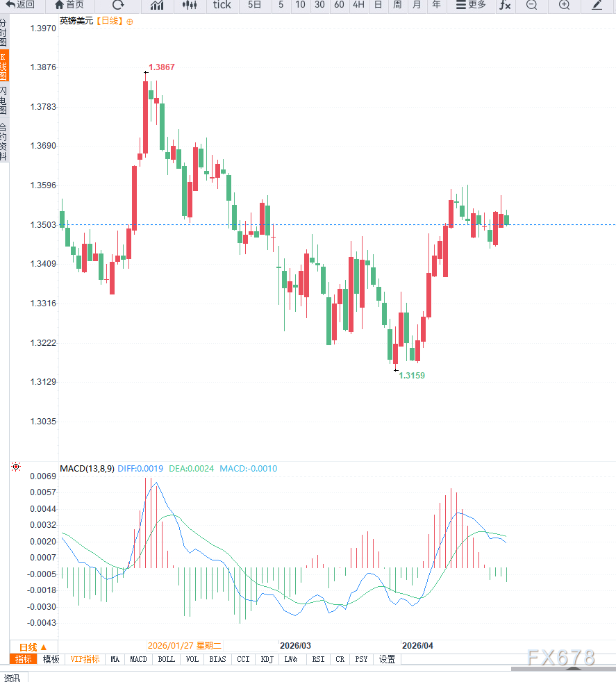Go to 首页 home page

(x=69, y=5)
